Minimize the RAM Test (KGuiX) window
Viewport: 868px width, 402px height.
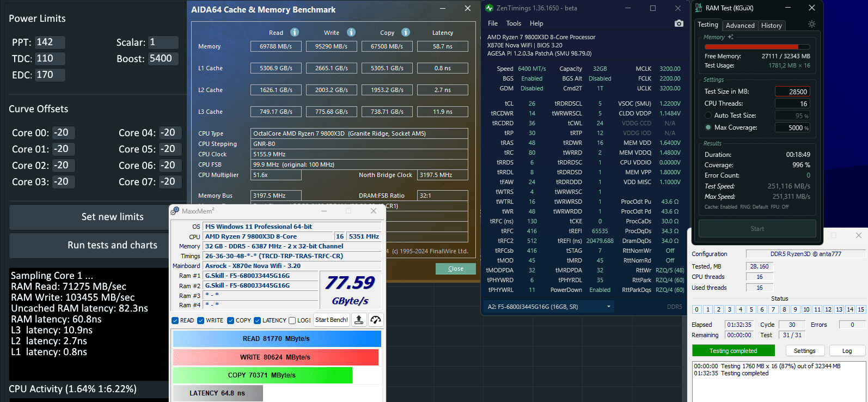coord(787,8)
